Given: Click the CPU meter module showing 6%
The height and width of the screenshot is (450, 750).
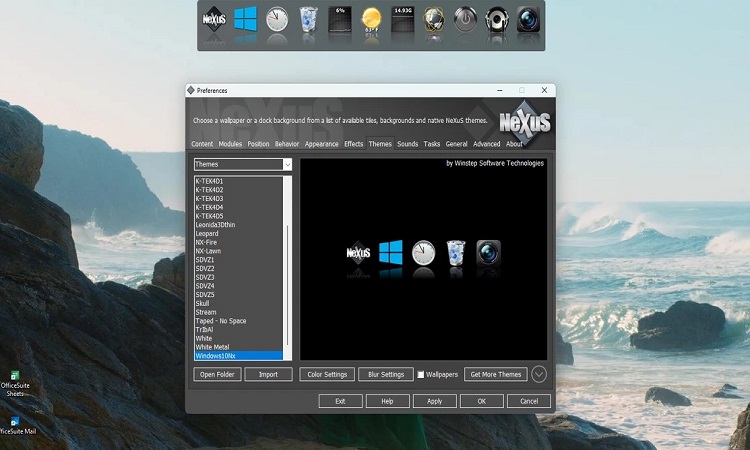Looking at the screenshot, I should click(x=340, y=20).
